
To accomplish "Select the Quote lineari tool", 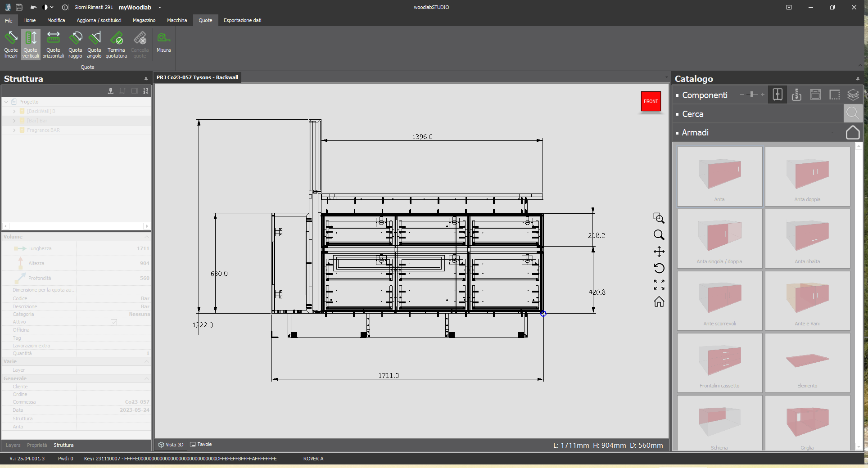I will pyautogui.click(x=11, y=44).
